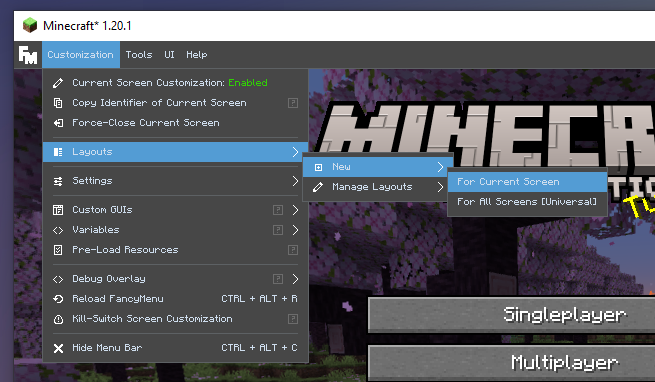Click the Reload FancyMenu refresh icon
The height and width of the screenshot is (382, 655).
tap(58, 299)
